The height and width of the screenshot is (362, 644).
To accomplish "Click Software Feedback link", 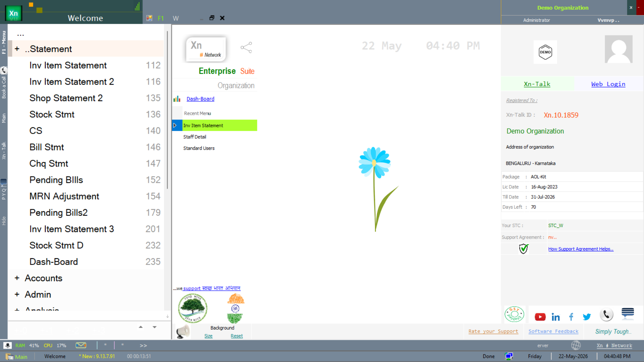I will [x=553, y=331].
